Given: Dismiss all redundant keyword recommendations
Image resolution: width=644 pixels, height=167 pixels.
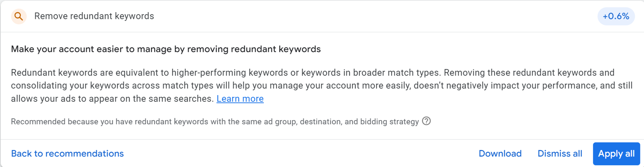Looking at the screenshot, I should [x=559, y=154].
